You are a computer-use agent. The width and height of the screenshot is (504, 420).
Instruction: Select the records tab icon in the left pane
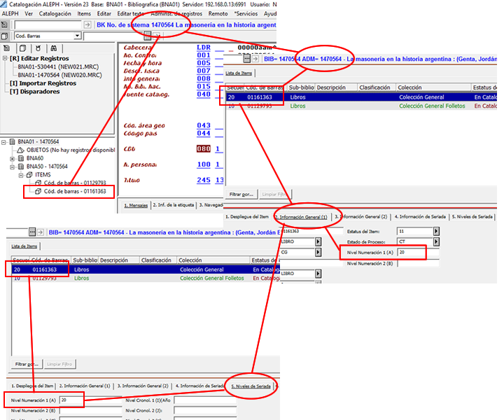point(7,48)
